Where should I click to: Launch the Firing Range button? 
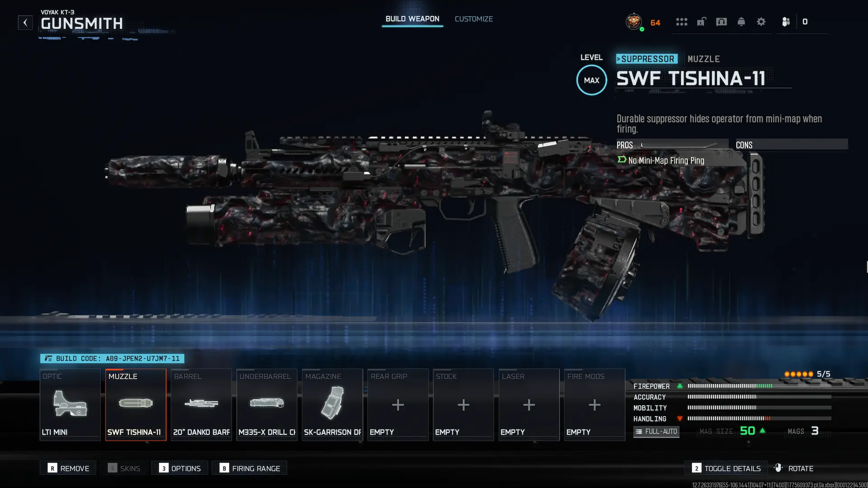(x=250, y=468)
